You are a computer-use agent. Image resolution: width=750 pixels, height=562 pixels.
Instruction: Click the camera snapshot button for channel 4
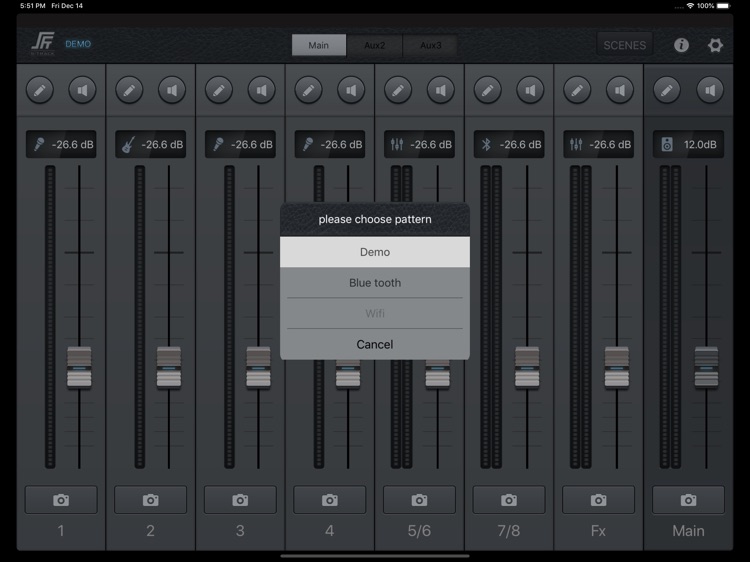pos(330,500)
